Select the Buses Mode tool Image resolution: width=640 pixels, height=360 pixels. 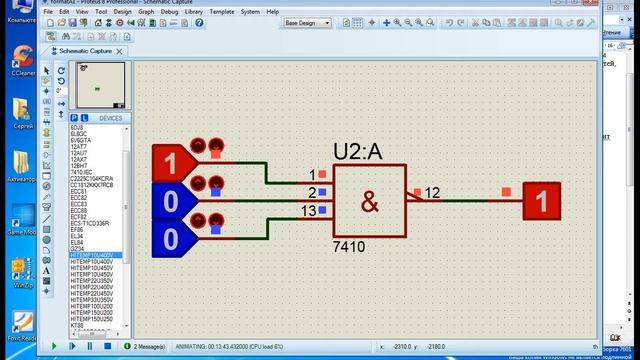point(47,122)
